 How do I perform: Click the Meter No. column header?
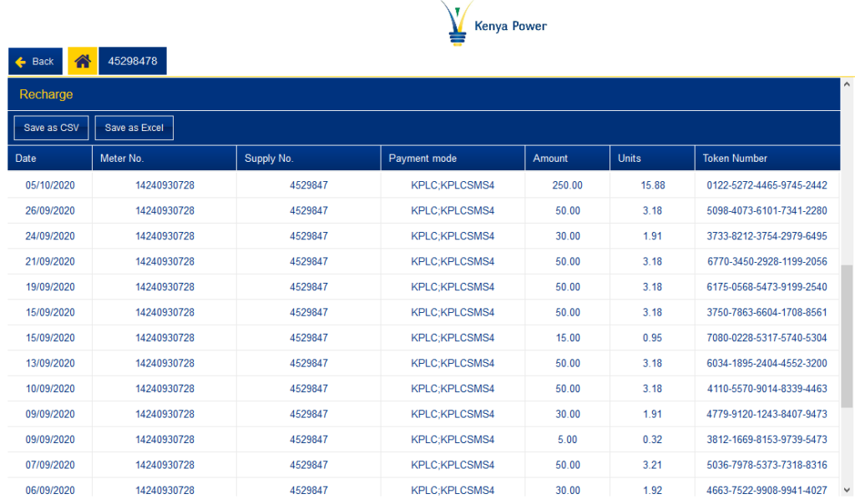tap(164, 158)
